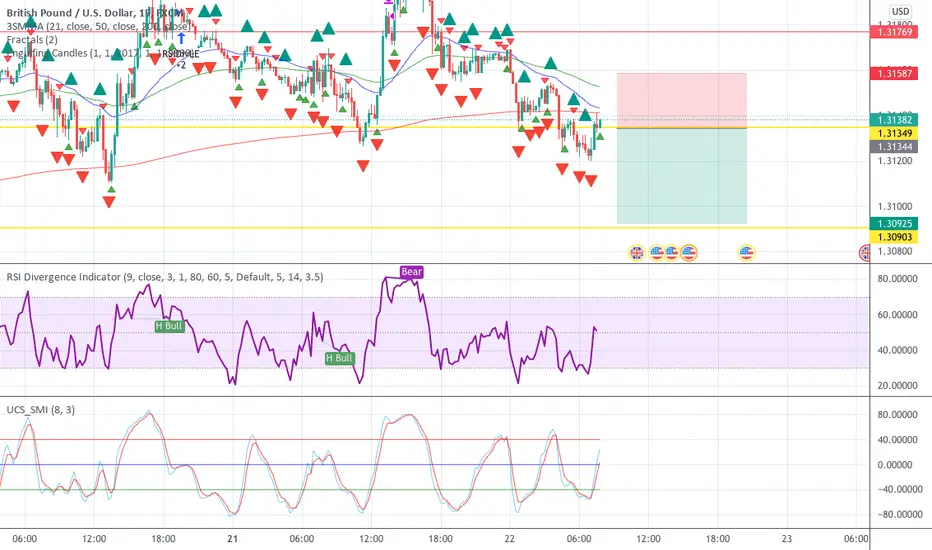Click the green 1.31382 price label
This screenshot has width=932, height=550.
[895, 120]
